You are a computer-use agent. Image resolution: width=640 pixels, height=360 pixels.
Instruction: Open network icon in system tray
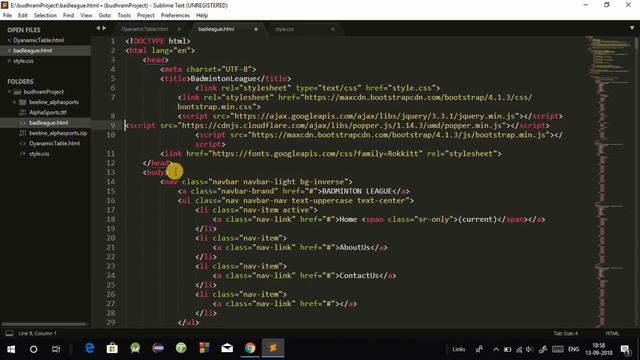pyautogui.click(x=519, y=349)
